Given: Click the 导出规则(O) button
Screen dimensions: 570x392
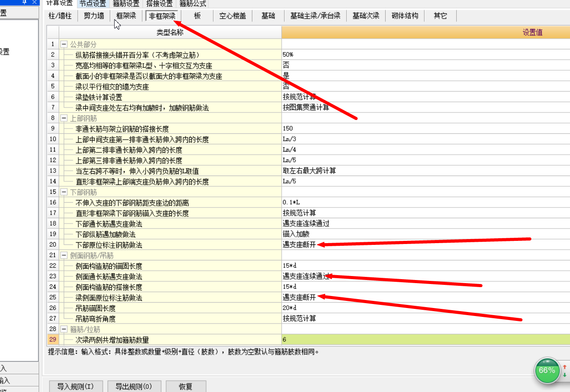Looking at the screenshot, I should pos(134,386).
